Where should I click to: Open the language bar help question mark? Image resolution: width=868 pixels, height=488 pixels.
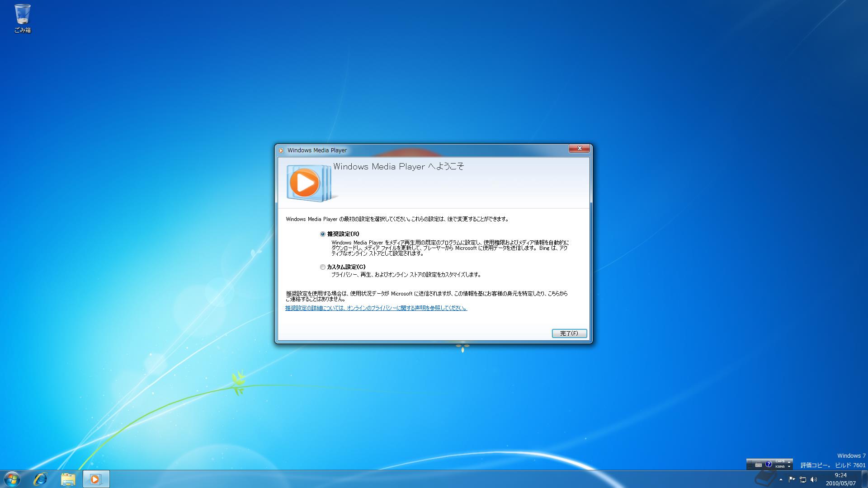(x=769, y=464)
